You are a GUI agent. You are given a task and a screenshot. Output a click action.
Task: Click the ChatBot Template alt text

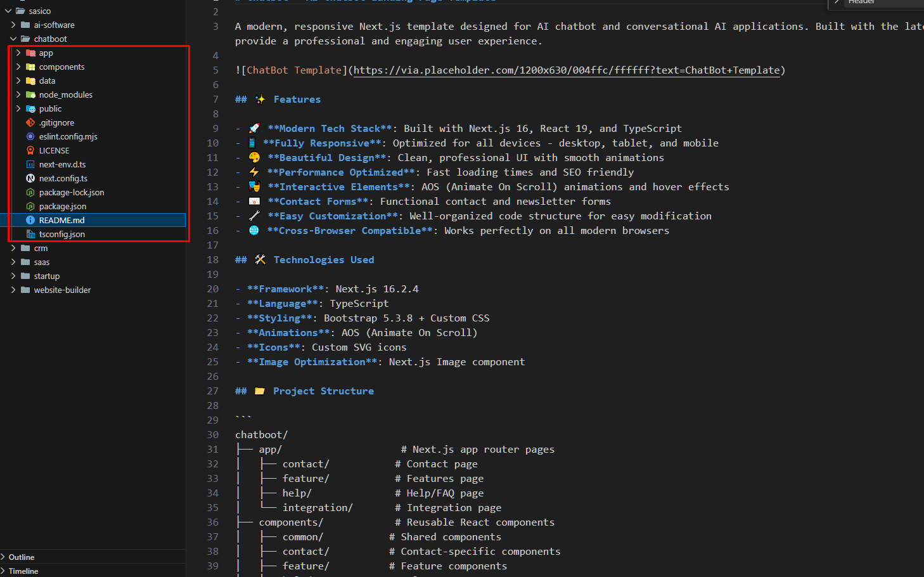click(294, 70)
